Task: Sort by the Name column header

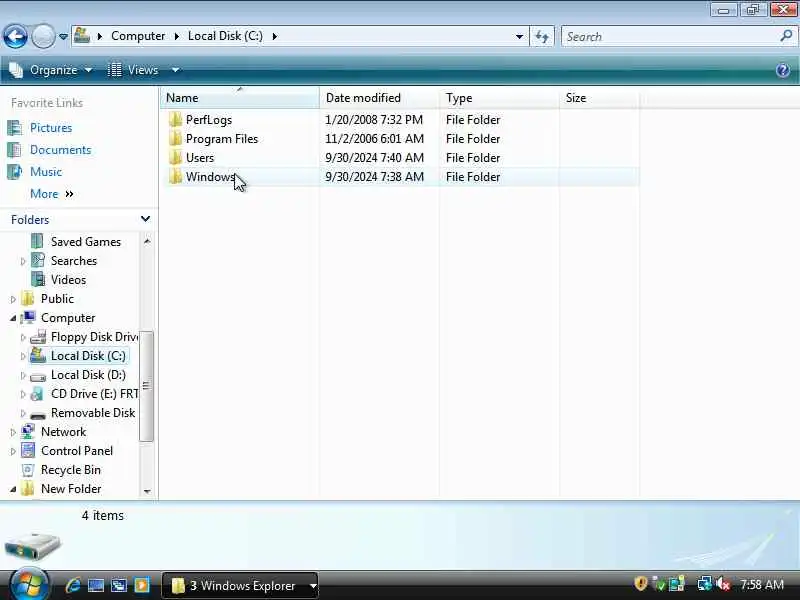Action: click(x=240, y=97)
